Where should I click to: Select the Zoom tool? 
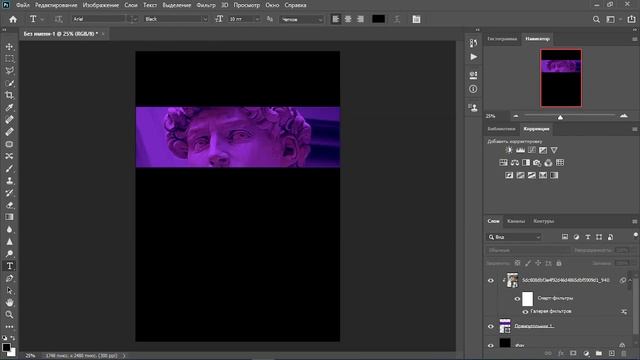point(9,315)
